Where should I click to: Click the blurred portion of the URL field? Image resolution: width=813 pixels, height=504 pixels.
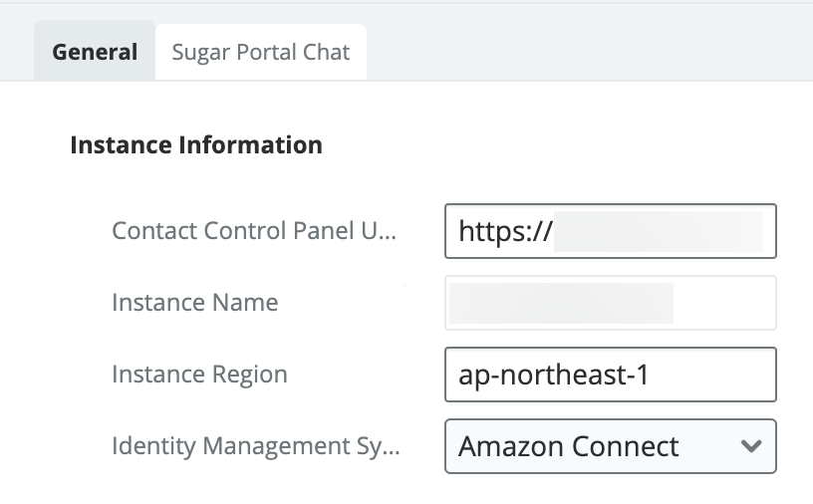click(x=658, y=231)
